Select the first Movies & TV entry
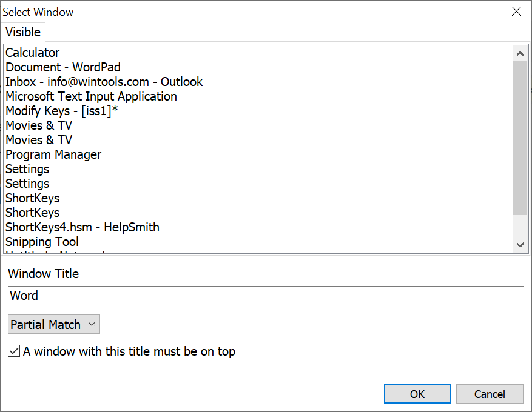532x412 pixels. [39, 125]
